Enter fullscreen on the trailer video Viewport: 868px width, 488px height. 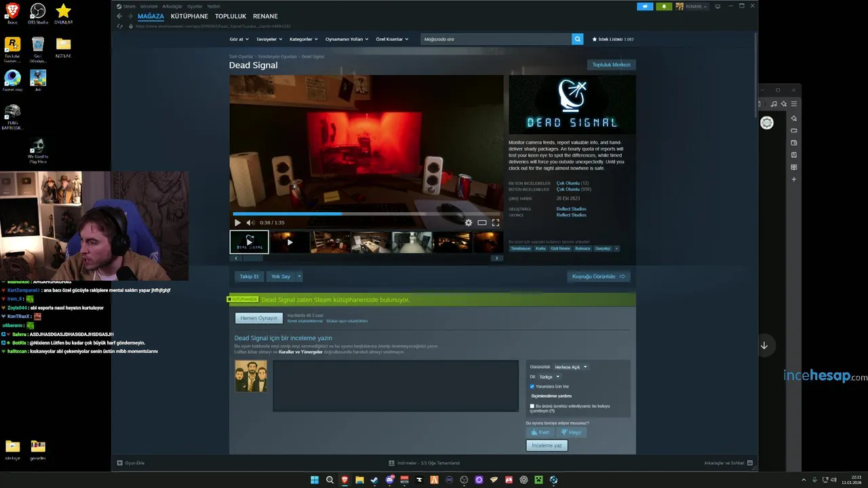(x=496, y=222)
